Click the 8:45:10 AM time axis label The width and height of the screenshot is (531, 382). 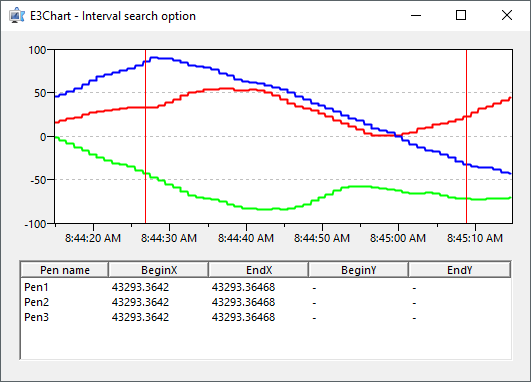[475, 238]
